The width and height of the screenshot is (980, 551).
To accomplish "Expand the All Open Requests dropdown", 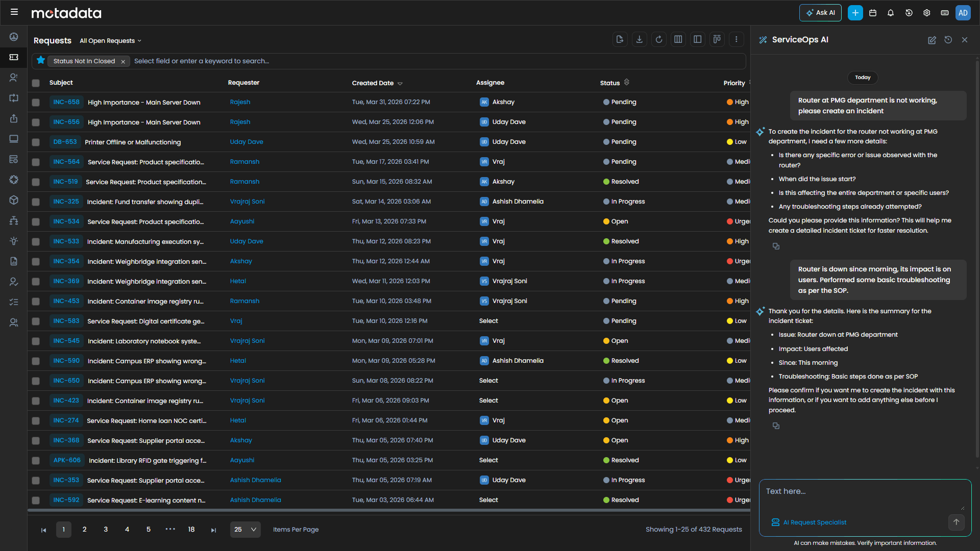I will tap(110, 41).
